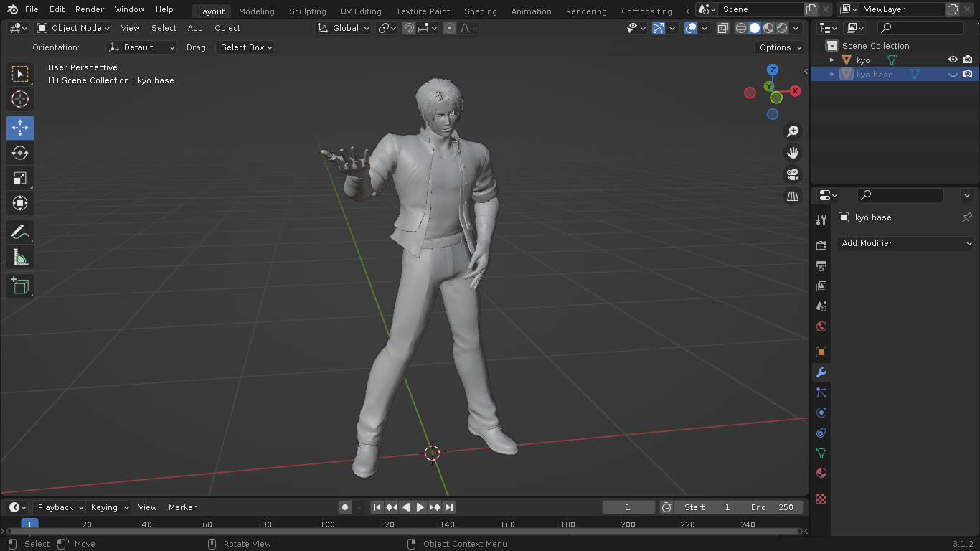
Task: Jump to end frame with skip-forward button
Action: (450, 507)
